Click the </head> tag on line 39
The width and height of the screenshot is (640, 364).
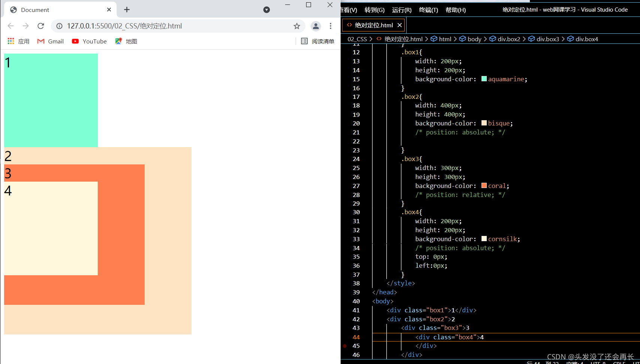[384, 292]
